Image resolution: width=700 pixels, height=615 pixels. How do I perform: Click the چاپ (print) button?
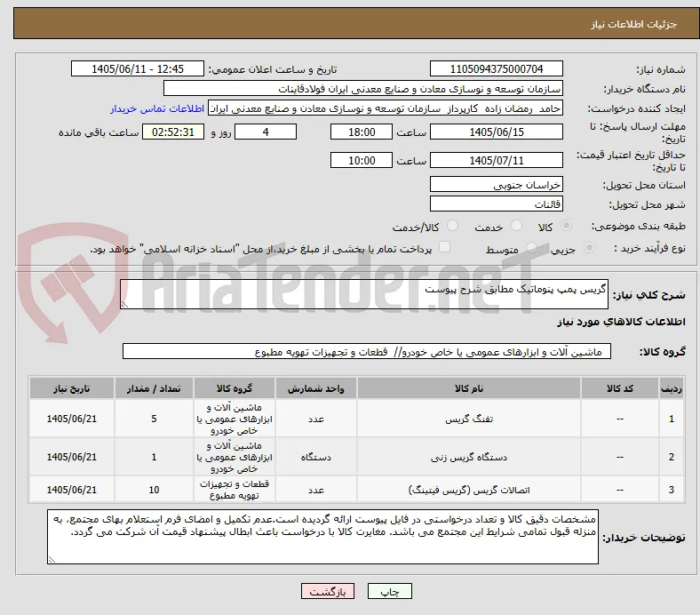pyautogui.click(x=389, y=591)
